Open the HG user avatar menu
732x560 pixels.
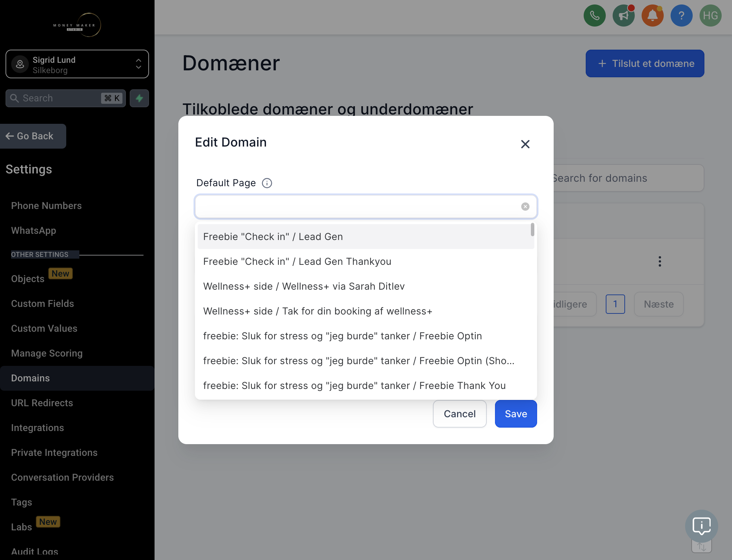(x=710, y=16)
